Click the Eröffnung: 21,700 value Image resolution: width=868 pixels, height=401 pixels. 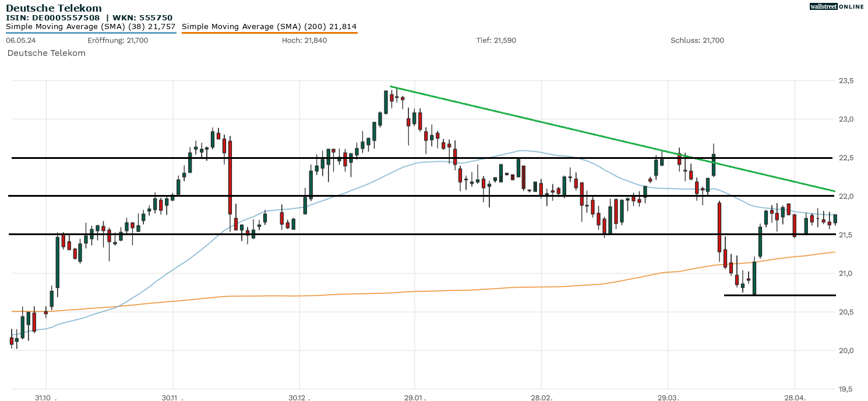point(118,40)
